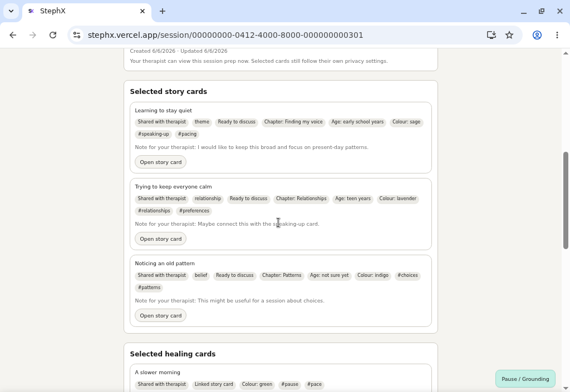Click 'Chapter: Finding my voice' chip
Viewport: 570px width, 392px height.
[293, 122]
